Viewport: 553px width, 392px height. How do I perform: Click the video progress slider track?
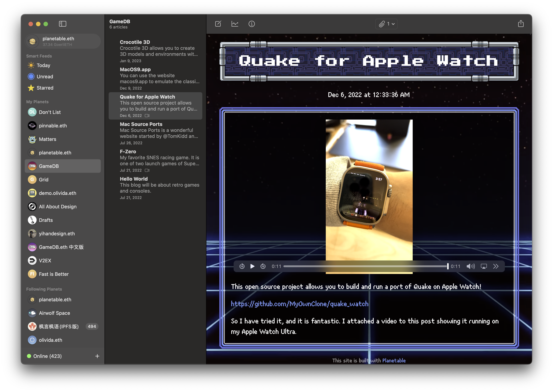[366, 266]
